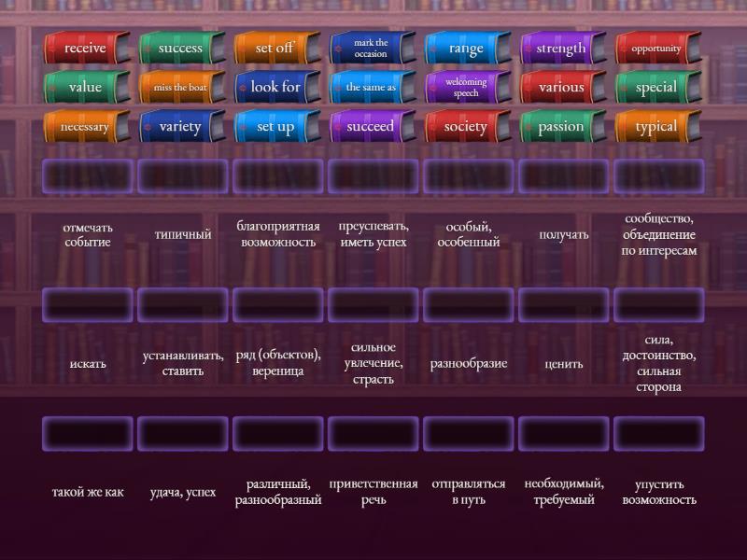
Task: Click the 'miss the boat' book tile
Action: (181, 88)
